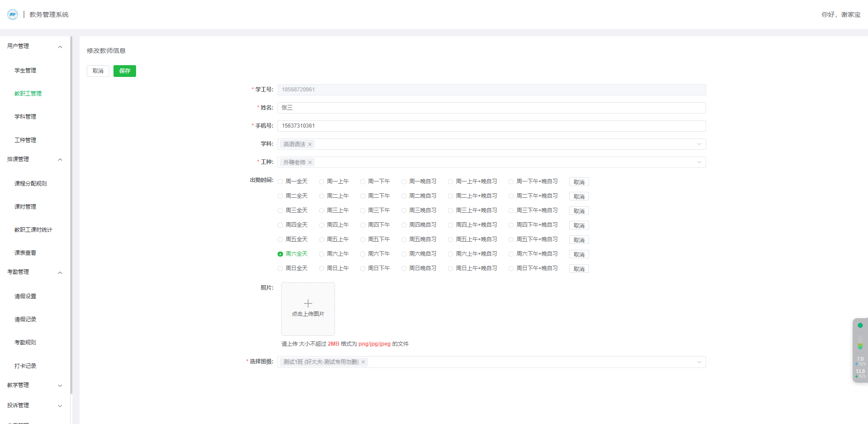Click the green dot on floating widget
Screen dimensions: 868x424
click(860, 325)
